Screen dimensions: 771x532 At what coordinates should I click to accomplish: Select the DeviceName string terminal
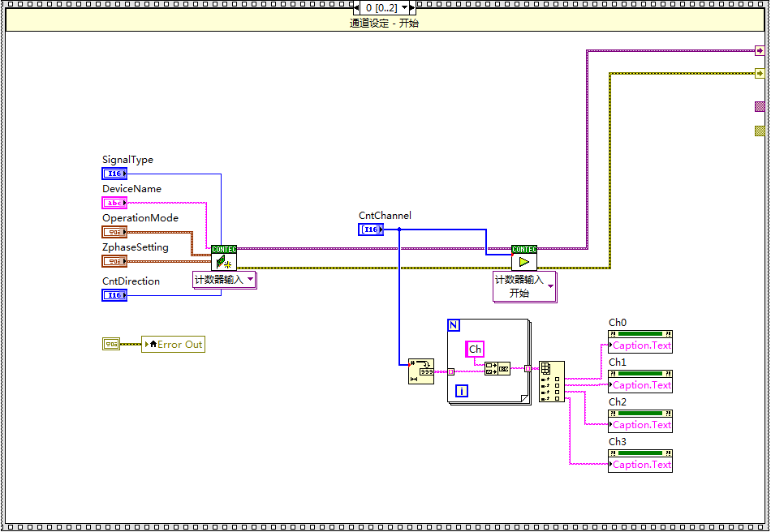click(x=114, y=203)
